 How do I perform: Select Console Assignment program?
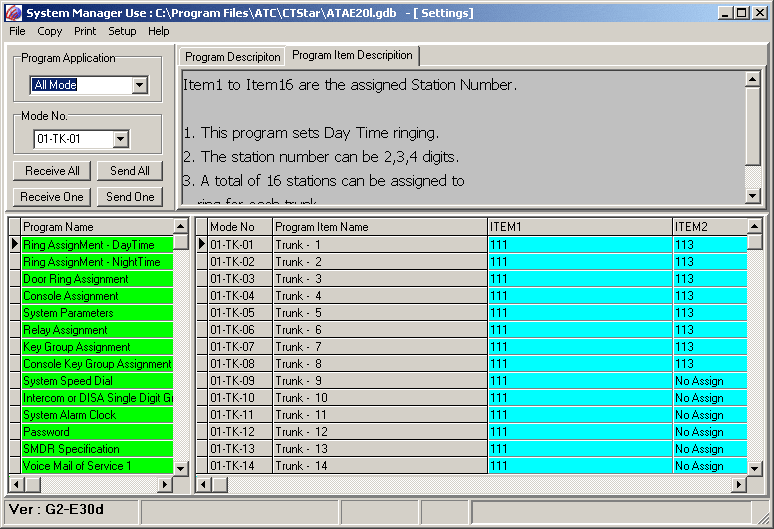click(97, 296)
